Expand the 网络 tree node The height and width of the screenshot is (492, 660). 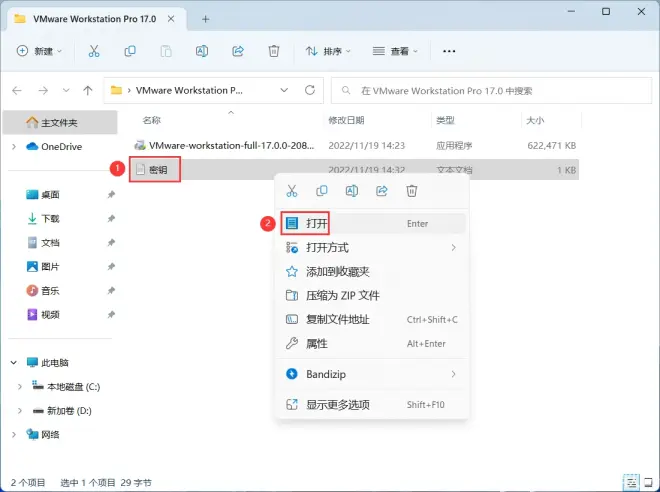point(14,434)
